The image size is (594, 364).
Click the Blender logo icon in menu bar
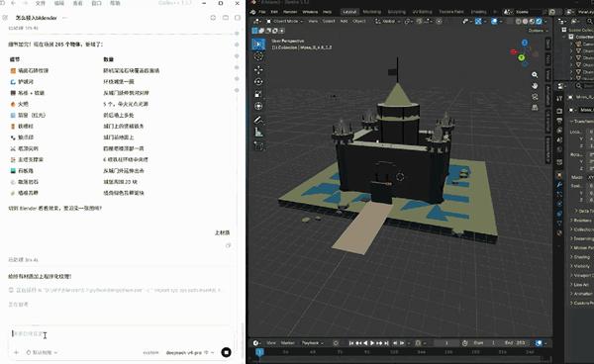[x=252, y=12]
